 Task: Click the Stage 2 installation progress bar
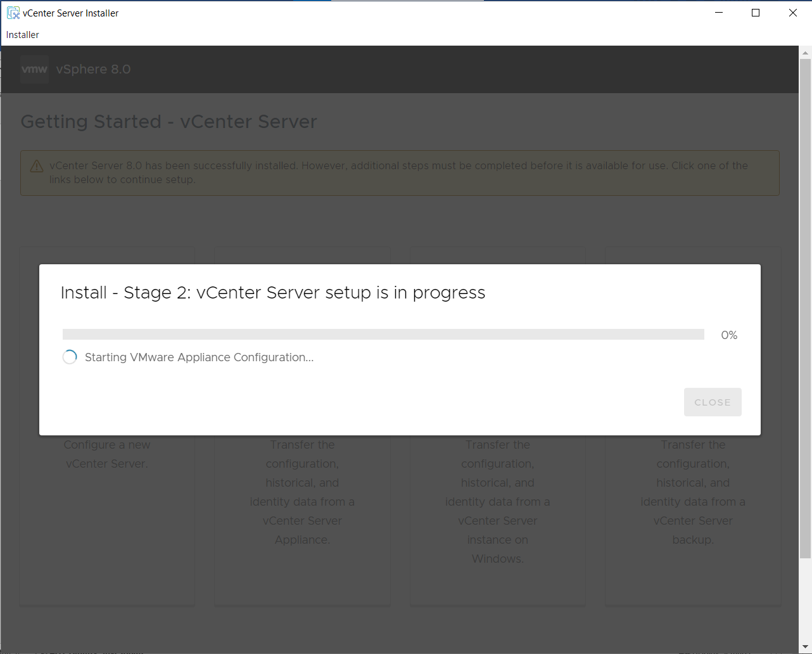pyautogui.click(x=383, y=335)
